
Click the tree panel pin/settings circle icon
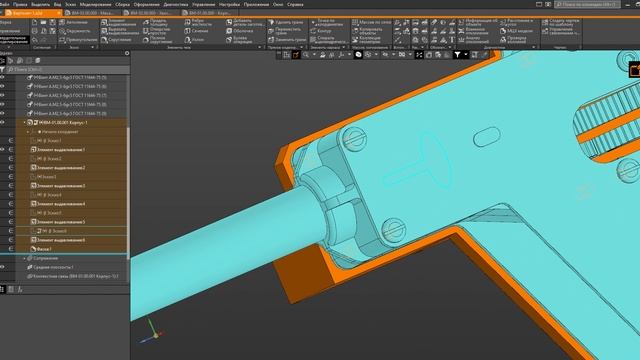tap(127, 53)
